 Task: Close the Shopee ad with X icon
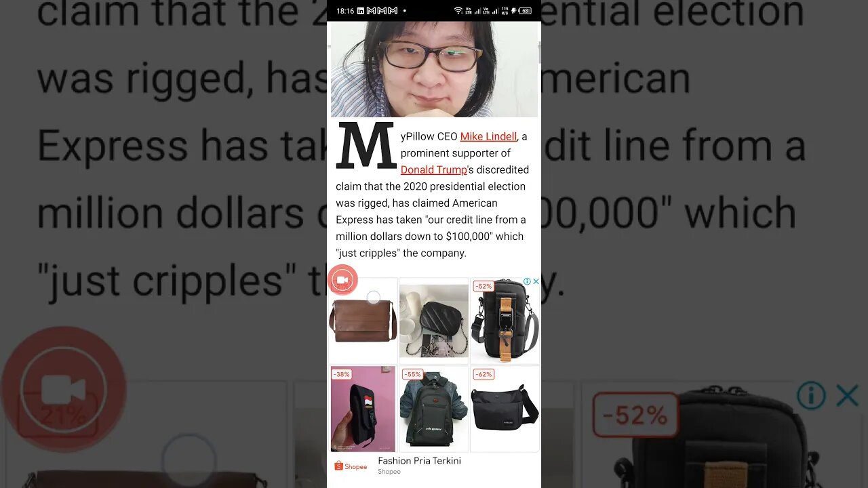pos(536,281)
